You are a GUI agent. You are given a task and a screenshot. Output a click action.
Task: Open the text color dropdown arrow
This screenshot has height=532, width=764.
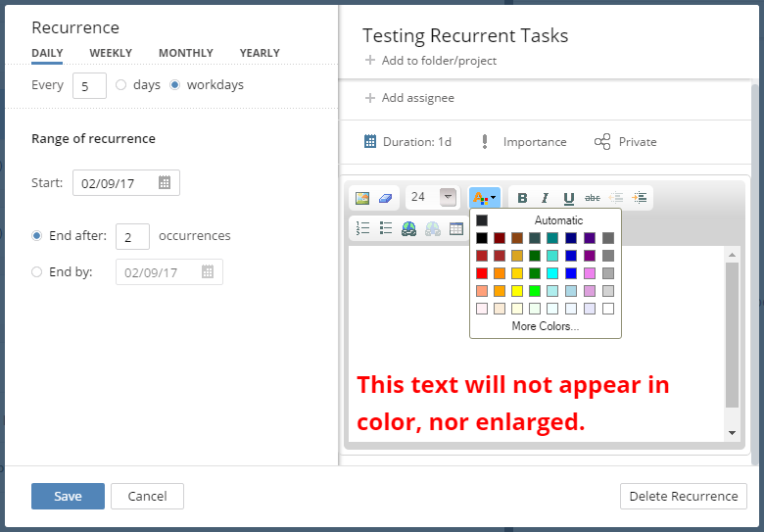click(494, 198)
